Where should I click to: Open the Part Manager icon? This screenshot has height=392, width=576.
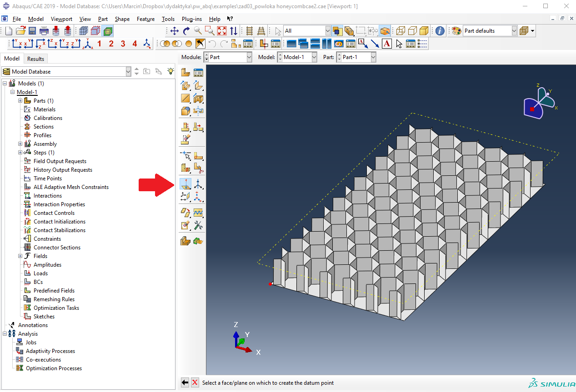click(198, 72)
